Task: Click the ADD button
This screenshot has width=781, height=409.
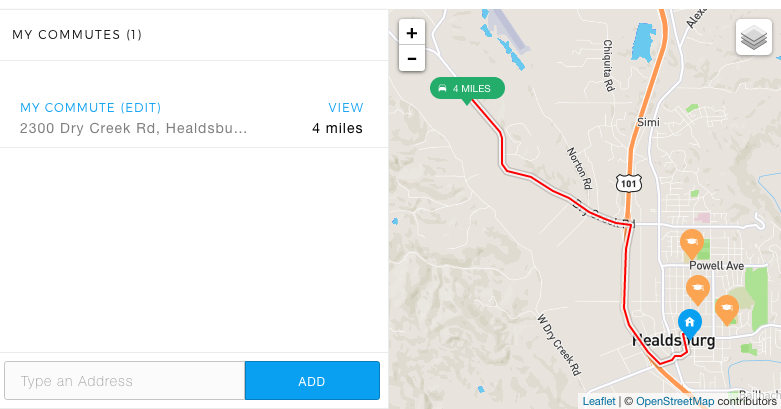Action: (x=312, y=381)
